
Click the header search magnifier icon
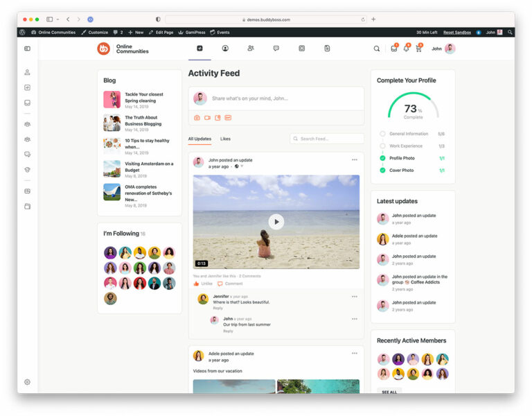coord(377,49)
